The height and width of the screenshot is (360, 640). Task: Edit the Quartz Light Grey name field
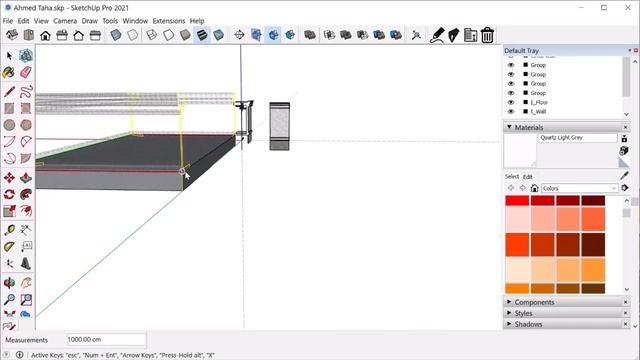tap(578, 138)
